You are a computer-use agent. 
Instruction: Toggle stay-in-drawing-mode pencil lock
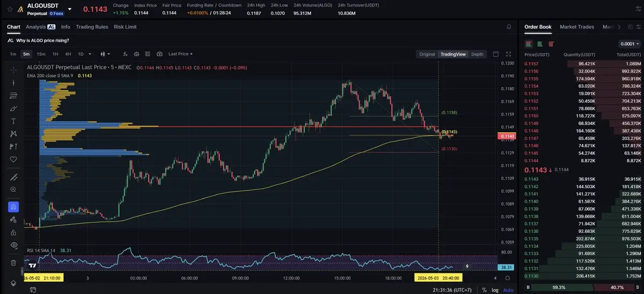[x=13, y=219]
